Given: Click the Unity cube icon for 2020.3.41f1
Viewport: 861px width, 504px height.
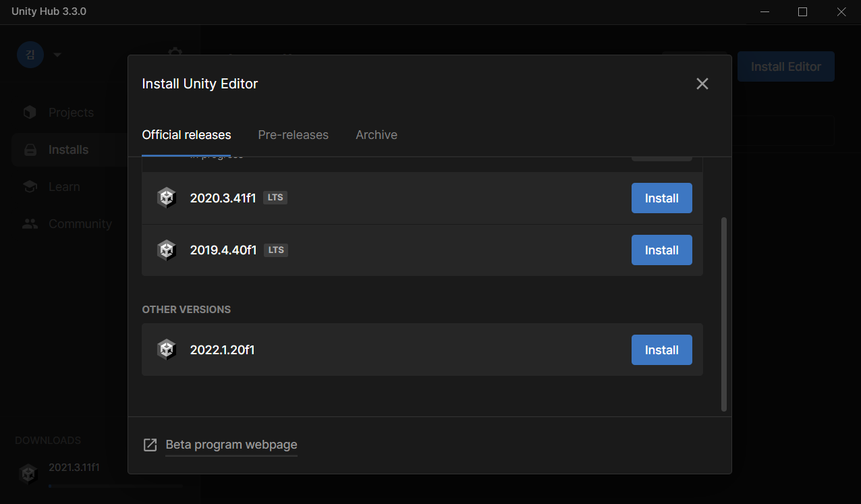Looking at the screenshot, I should pyautogui.click(x=166, y=198).
